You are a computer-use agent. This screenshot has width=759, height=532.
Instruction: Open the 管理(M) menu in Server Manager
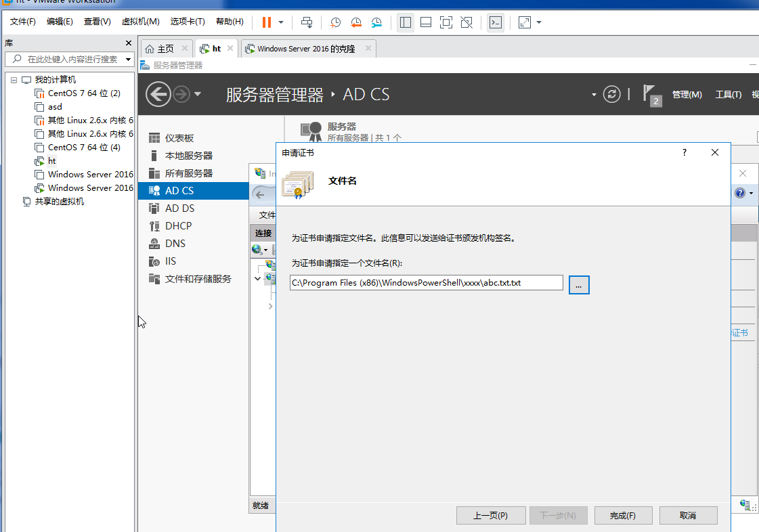687,94
